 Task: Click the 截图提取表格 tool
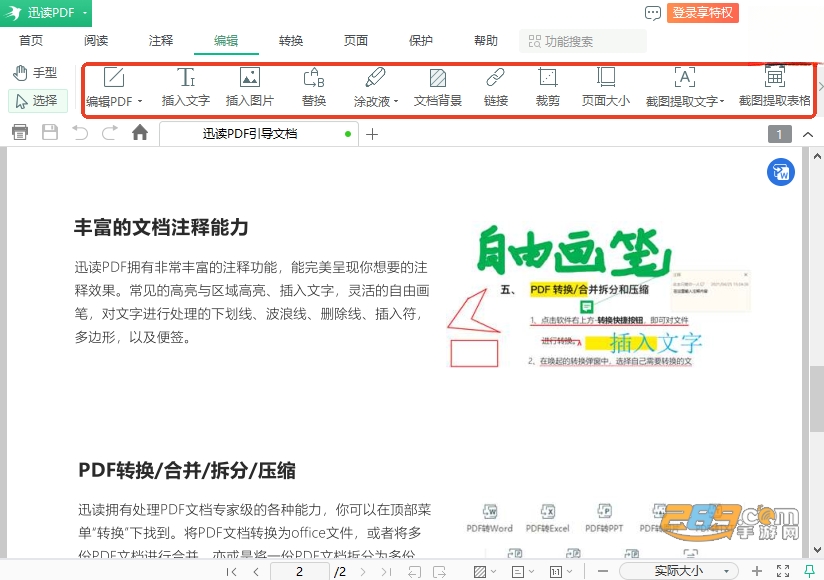pyautogui.click(x=775, y=87)
